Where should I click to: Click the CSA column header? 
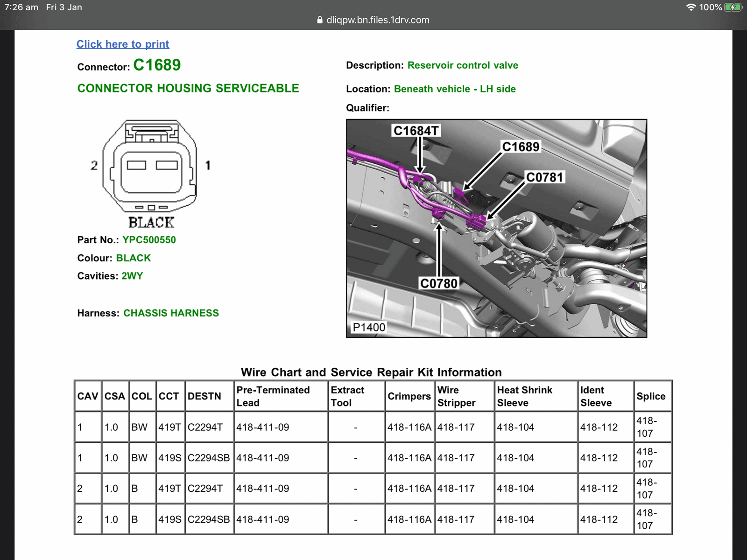coord(115,396)
